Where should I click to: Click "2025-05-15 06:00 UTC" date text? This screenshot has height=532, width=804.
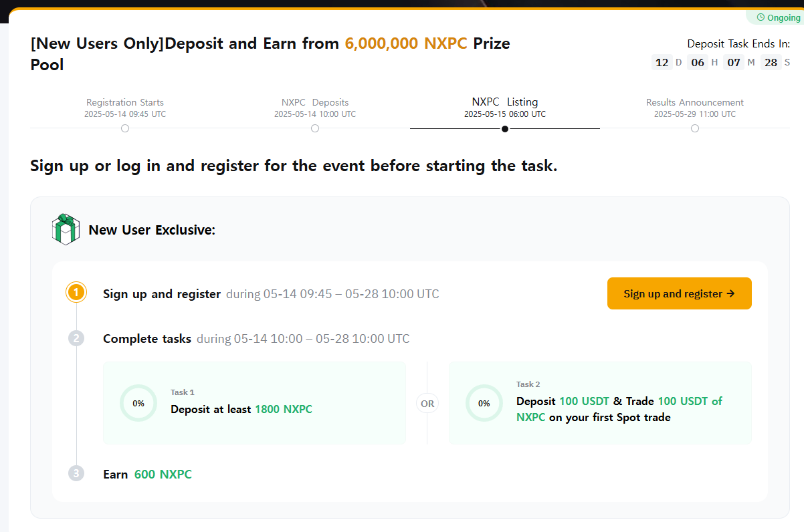pos(505,114)
